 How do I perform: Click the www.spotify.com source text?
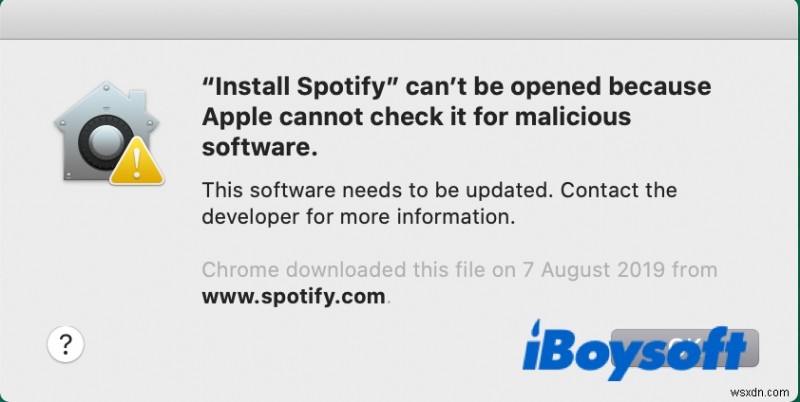[294, 296]
